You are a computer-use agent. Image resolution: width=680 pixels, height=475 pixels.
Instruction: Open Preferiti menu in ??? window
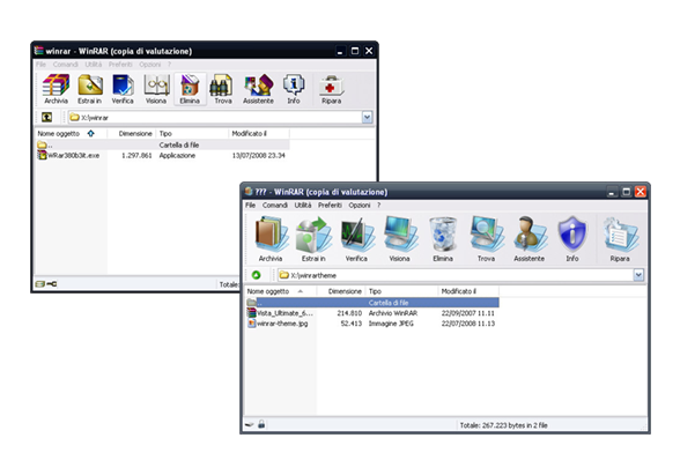tap(330, 205)
